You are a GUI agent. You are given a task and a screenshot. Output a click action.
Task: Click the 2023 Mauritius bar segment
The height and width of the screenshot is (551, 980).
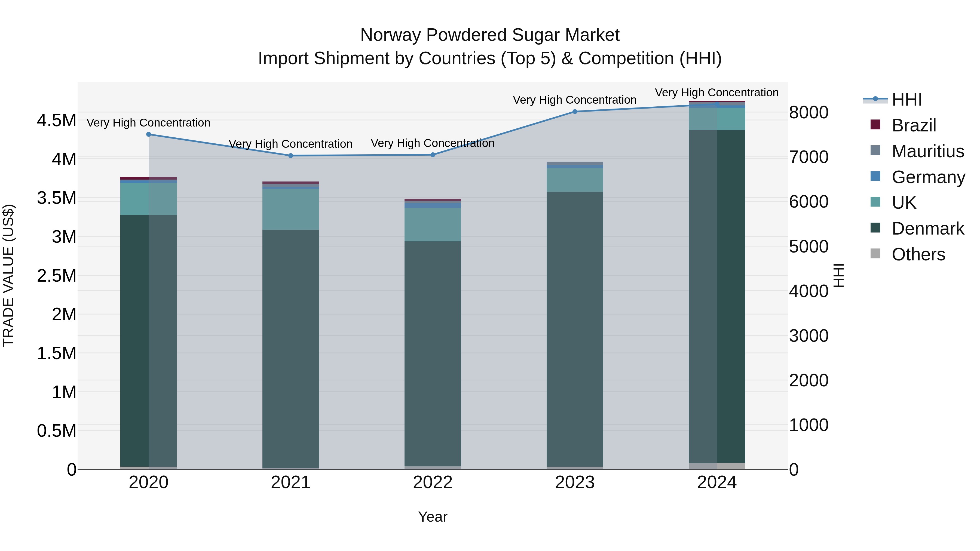(575, 163)
